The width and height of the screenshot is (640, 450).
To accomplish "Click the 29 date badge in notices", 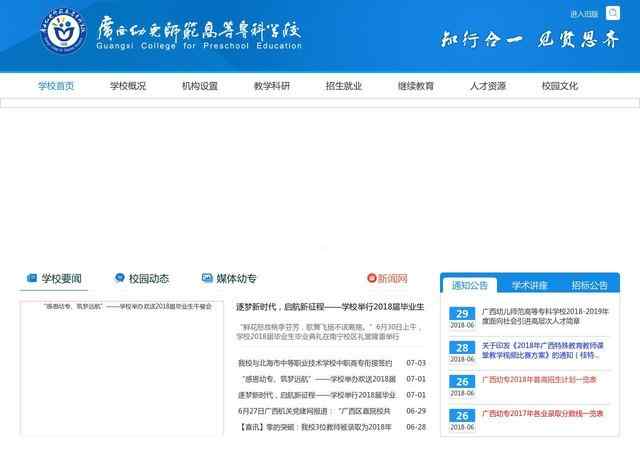I will 462,318.
